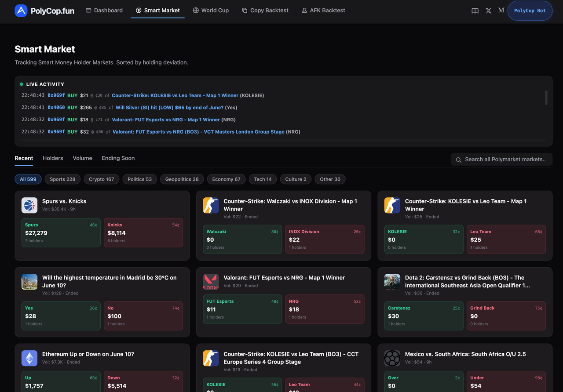Open the Mexico vs. South Africa O/U 2.5 title
This screenshot has width=563, height=392.
click(x=465, y=354)
